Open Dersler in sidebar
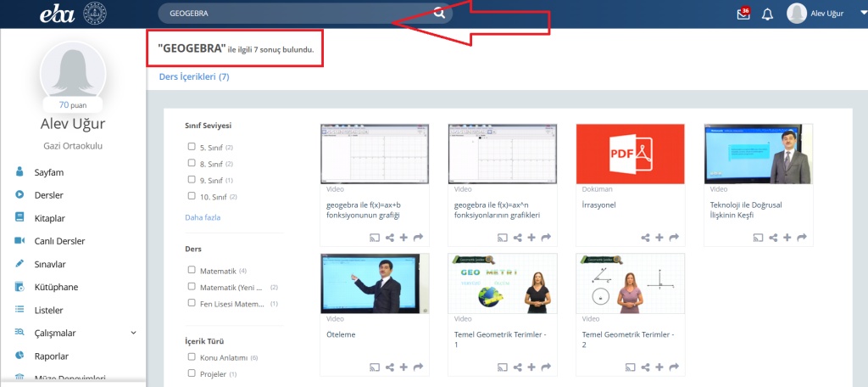868x387 pixels. click(48, 195)
